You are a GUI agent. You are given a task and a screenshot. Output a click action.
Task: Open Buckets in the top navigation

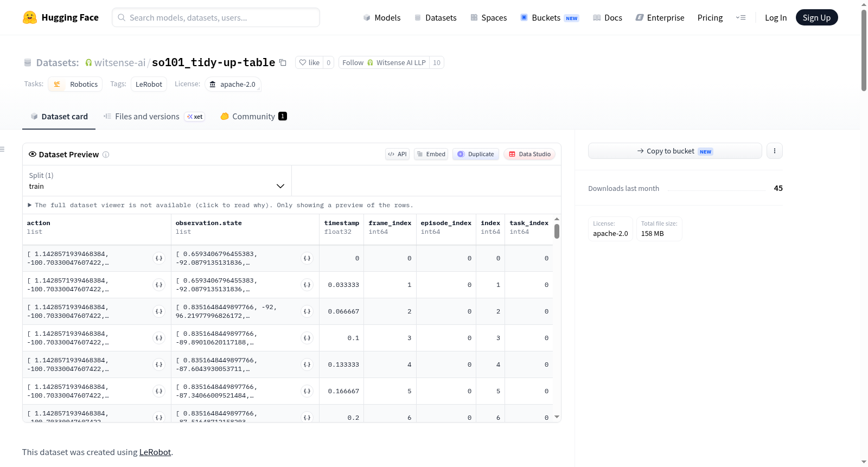pos(550,17)
